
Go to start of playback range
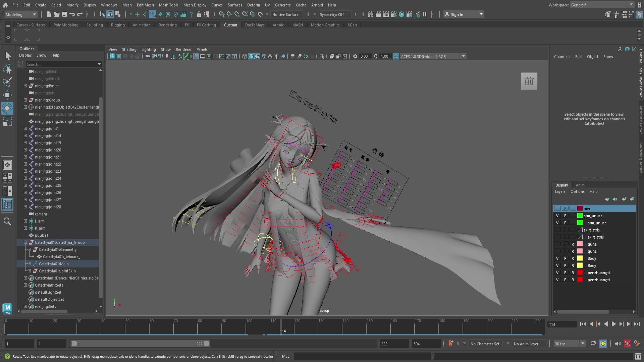(x=583, y=324)
